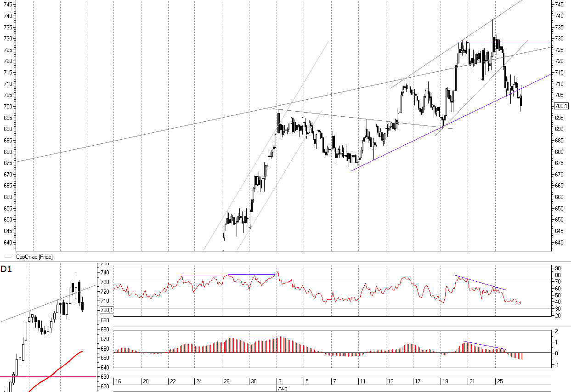Select date 25 on the time axis

pyautogui.click(x=499, y=381)
